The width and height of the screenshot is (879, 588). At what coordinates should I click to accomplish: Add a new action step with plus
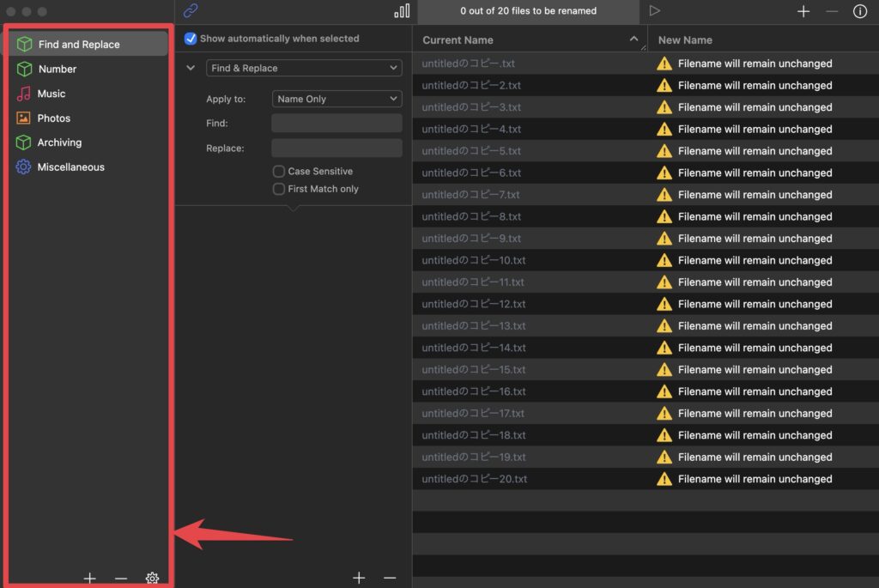click(359, 578)
